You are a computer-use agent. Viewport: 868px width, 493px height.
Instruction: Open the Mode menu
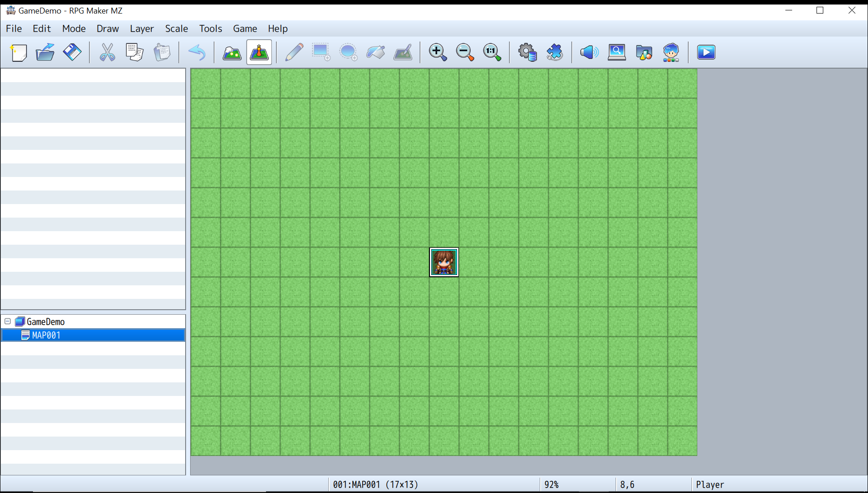coord(74,28)
